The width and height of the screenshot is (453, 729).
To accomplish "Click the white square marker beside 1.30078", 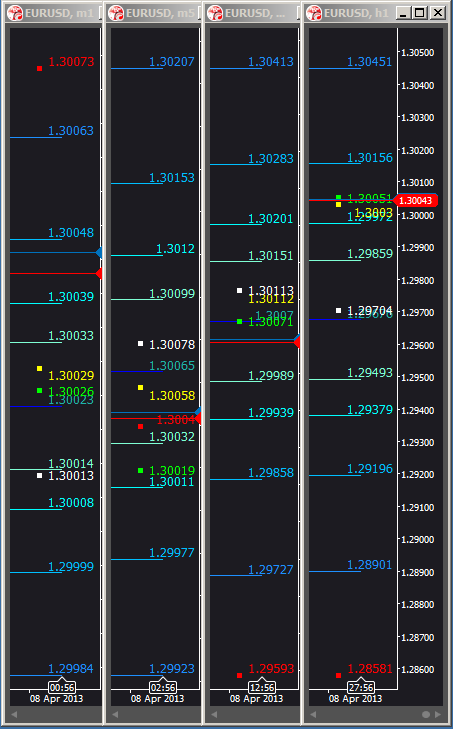I will point(140,344).
